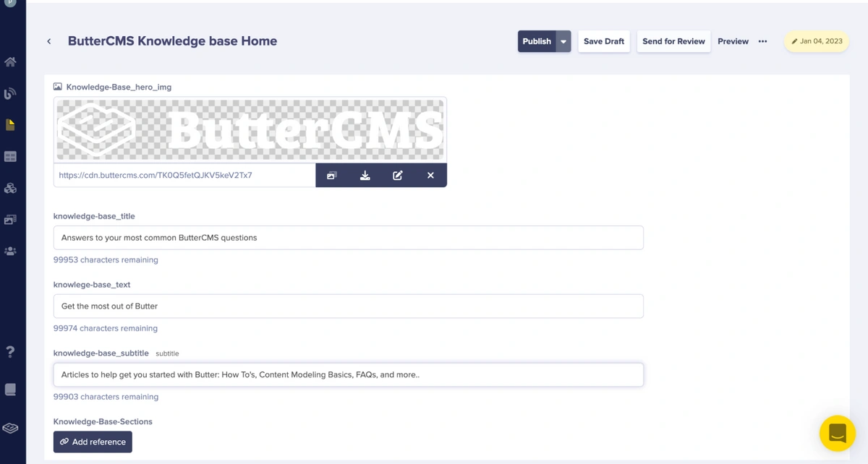Open Users icon in sidebar
Image resolution: width=868 pixels, height=464 pixels.
(x=10, y=252)
